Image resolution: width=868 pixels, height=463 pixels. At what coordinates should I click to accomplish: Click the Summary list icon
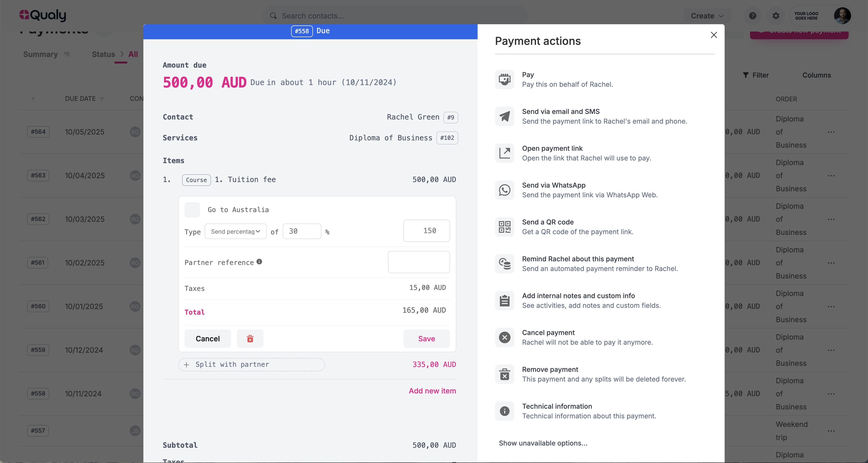[x=67, y=54]
